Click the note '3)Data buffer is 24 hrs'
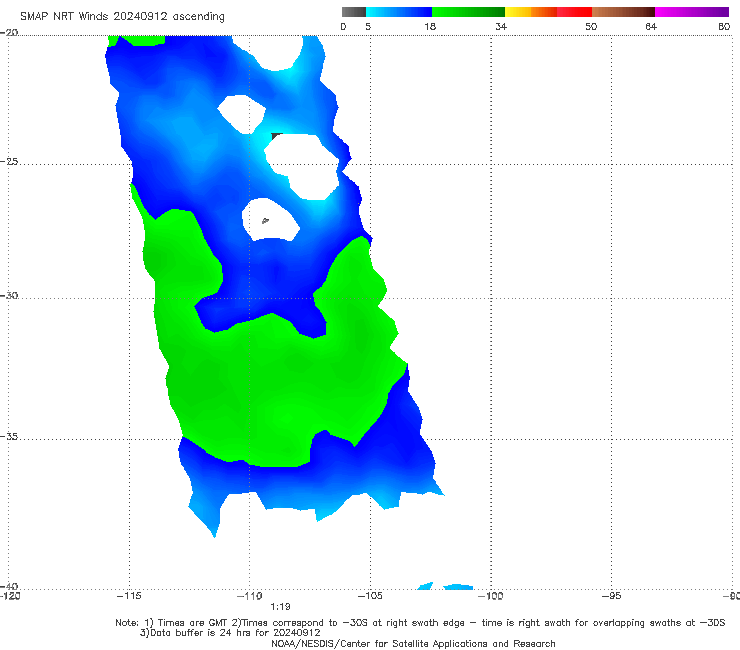The width and height of the screenshot is (740, 650). click(x=230, y=633)
